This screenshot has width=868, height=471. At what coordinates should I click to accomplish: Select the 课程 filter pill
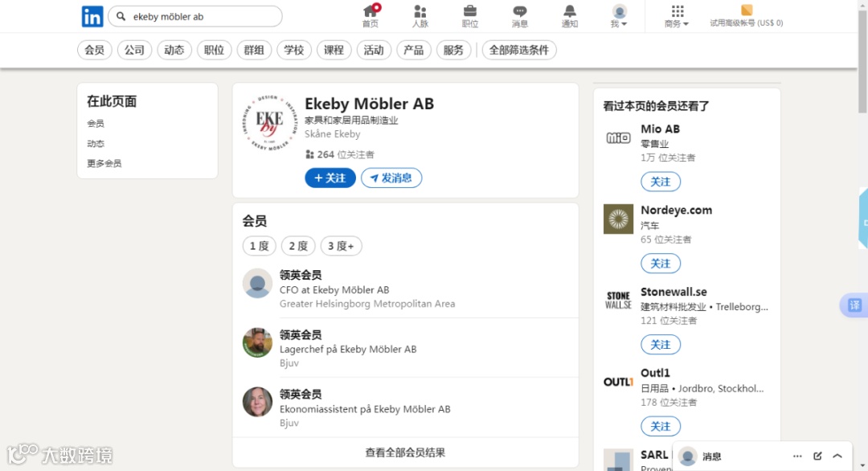[334, 50]
